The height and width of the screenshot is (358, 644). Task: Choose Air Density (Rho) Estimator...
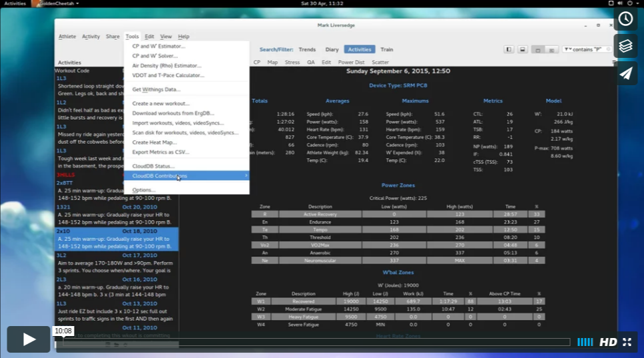point(186,66)
